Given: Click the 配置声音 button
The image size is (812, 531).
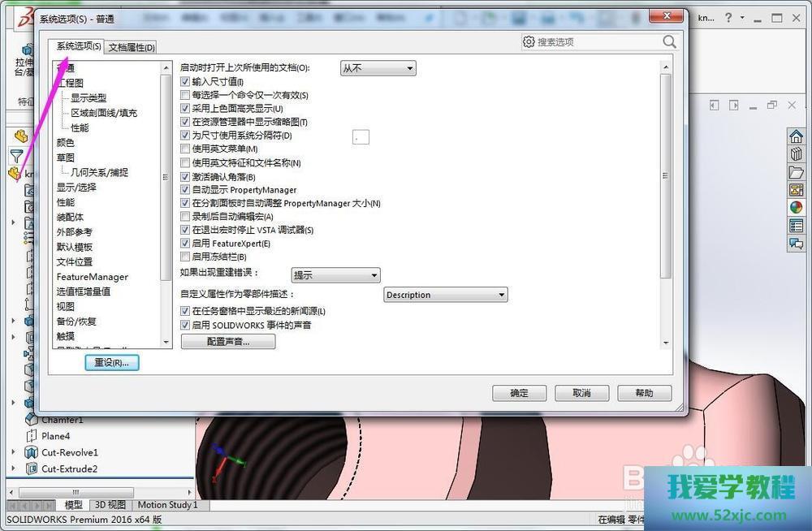Looking at the screenshot, I should (228, 343).
